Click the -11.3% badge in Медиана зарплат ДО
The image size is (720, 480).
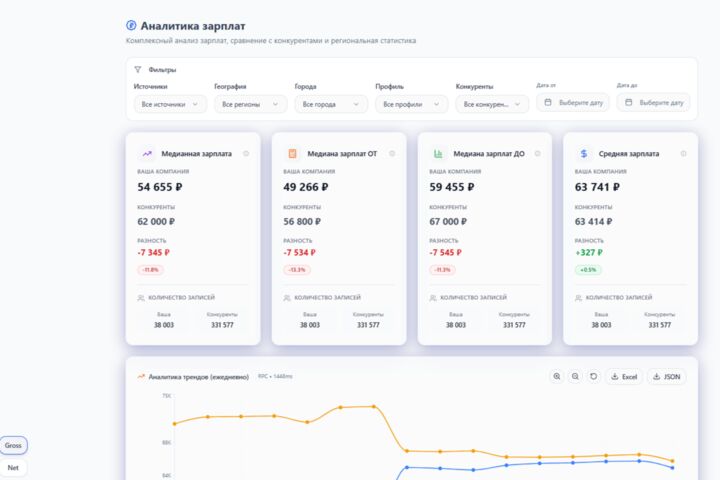click(443, 270)
